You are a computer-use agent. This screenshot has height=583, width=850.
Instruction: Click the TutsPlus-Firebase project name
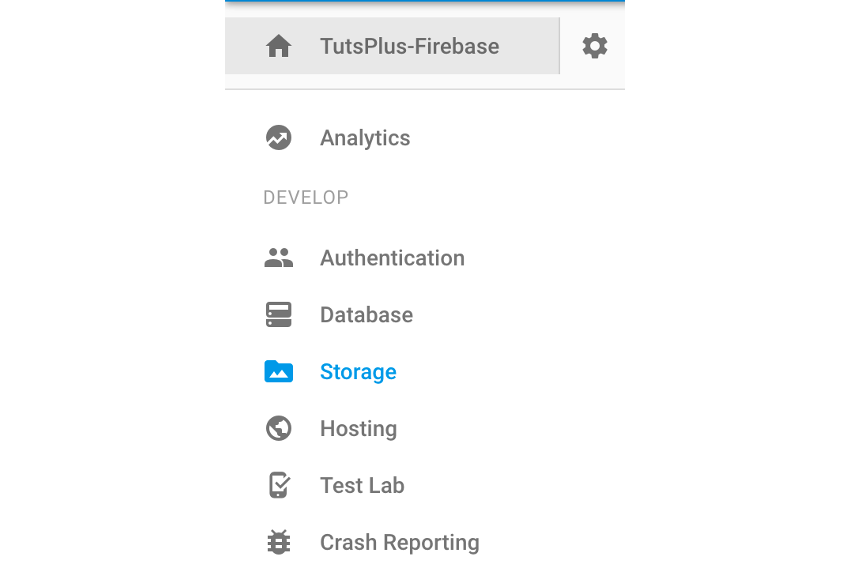[410, 45]
